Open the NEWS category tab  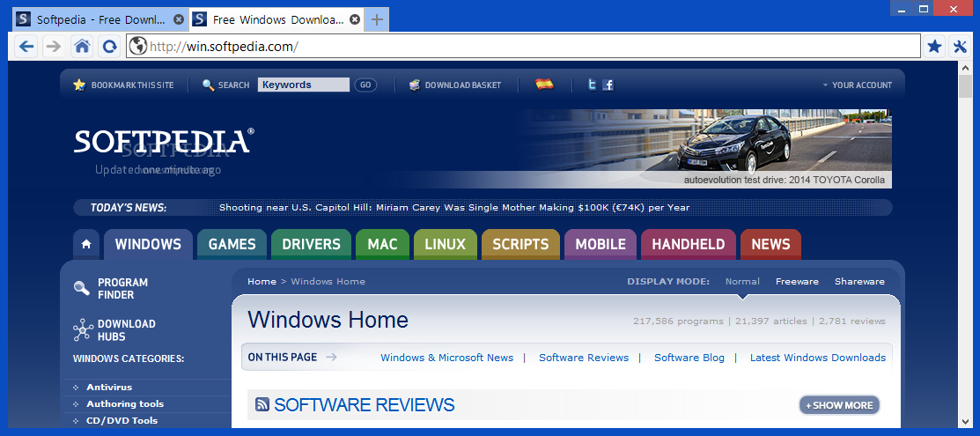tap(770, 245)
